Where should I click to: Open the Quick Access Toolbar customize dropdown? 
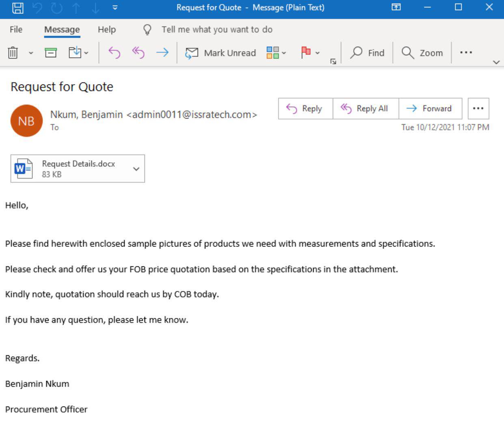coord(115,8)
